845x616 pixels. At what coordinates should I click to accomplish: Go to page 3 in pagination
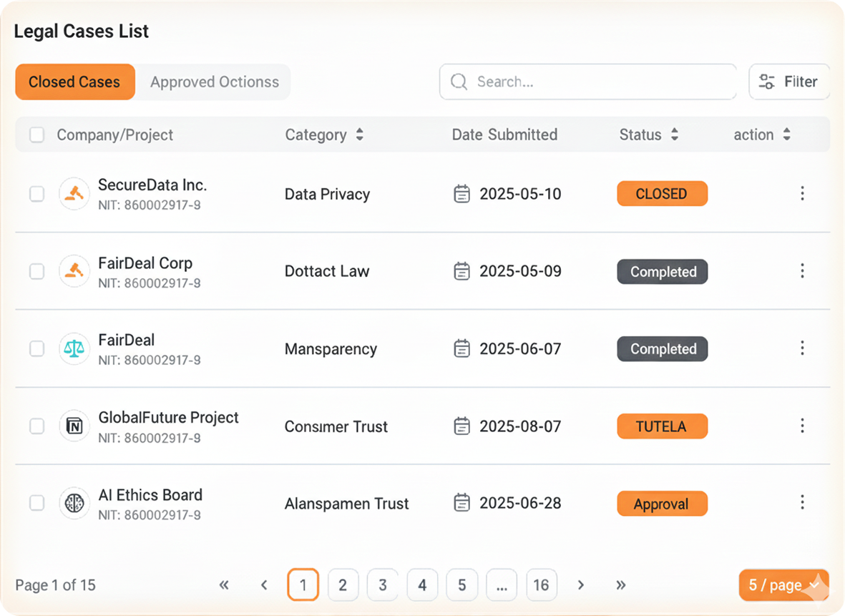coord(382,585)
